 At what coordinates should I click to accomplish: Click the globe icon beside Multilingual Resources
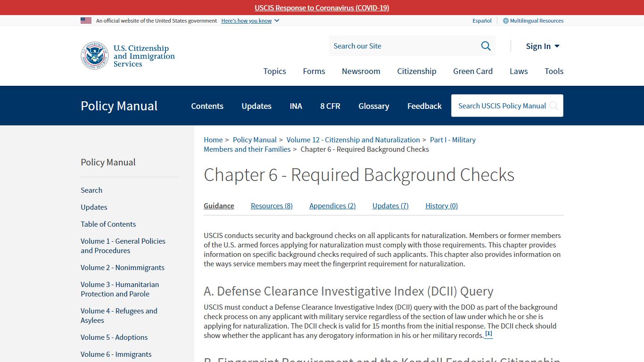coord(505,21)
